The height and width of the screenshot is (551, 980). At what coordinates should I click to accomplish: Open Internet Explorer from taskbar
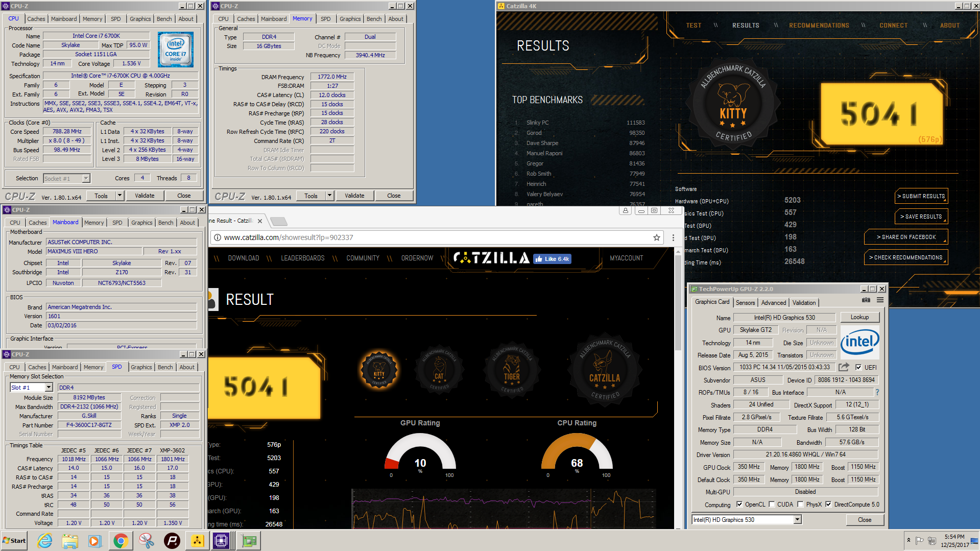(45, 541)
